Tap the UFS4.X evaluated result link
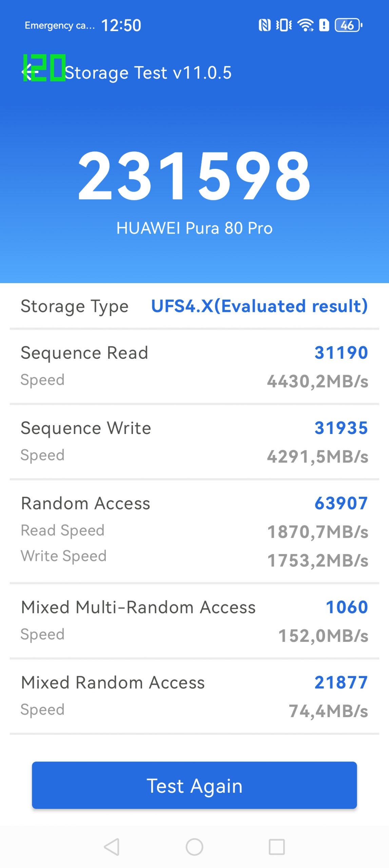This screenshot has height=868, width=389. tap(259, 306)
